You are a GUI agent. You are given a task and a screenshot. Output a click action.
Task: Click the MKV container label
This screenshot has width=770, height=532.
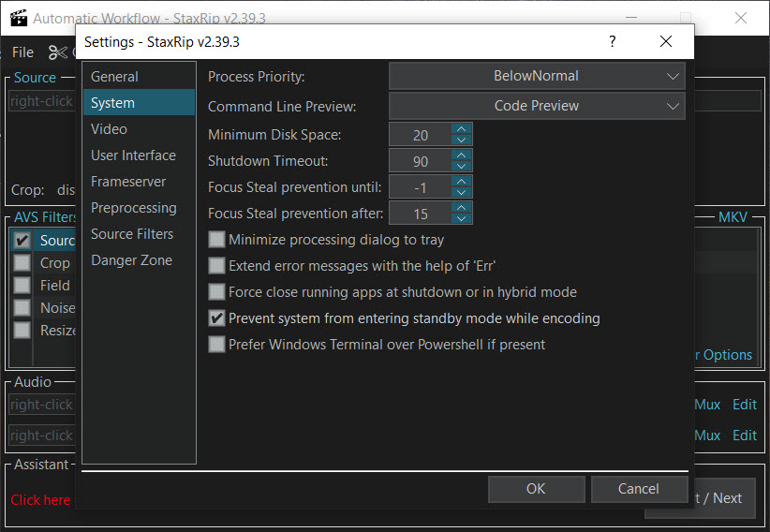tap(733, 217)
